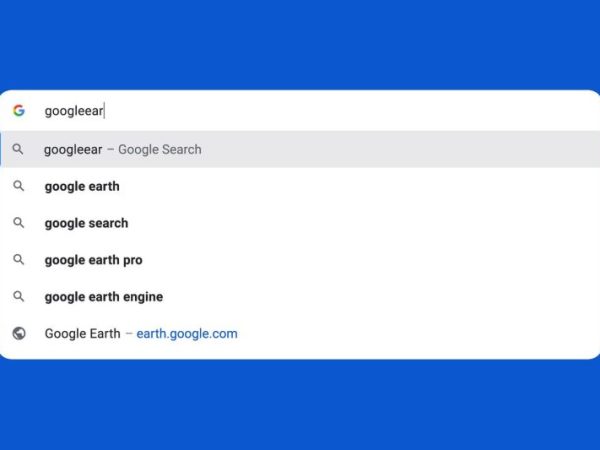Click the search icon next to google earth
Screen dimensions: 600x450
point(19,186)
